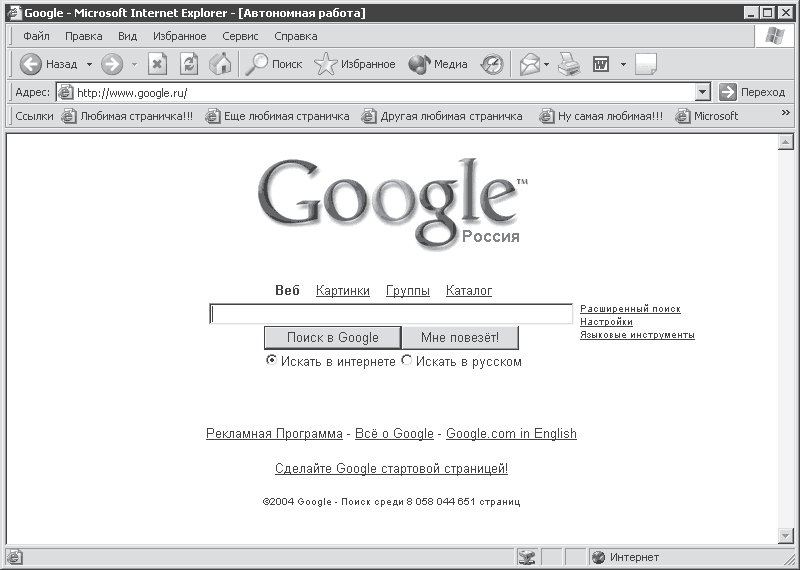Click the Поиск в Google button
Screen dimensions: 800x570
[x=333, y=338]
